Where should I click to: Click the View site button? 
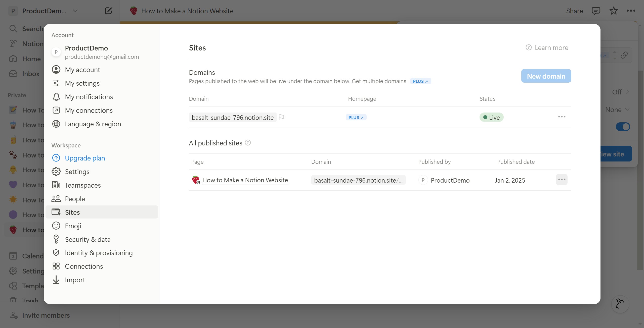(616, 154)
